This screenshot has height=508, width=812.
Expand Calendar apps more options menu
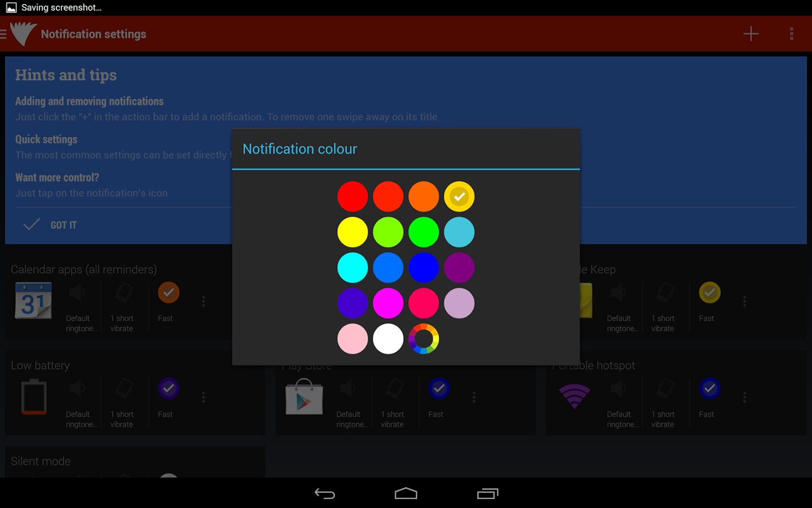[204, 301]
